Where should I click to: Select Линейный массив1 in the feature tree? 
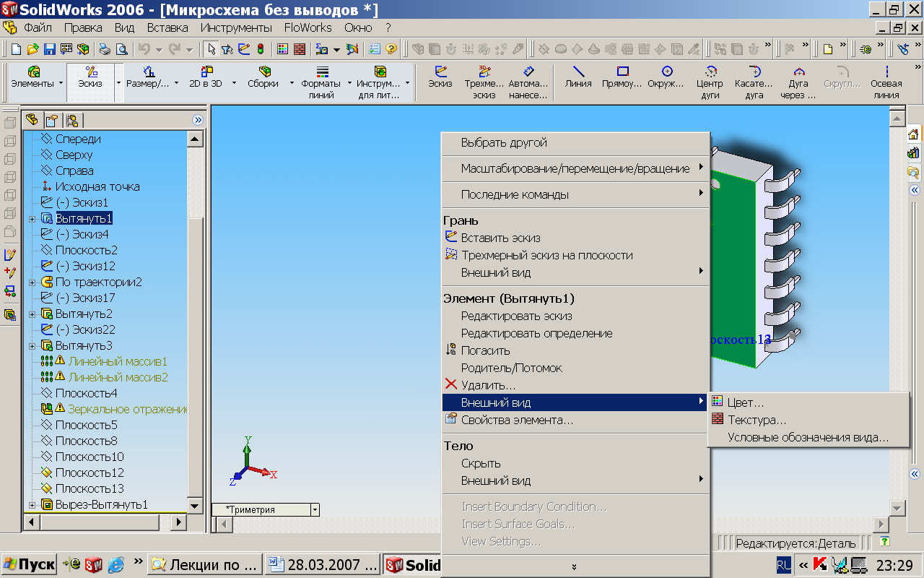coord(118,361)
